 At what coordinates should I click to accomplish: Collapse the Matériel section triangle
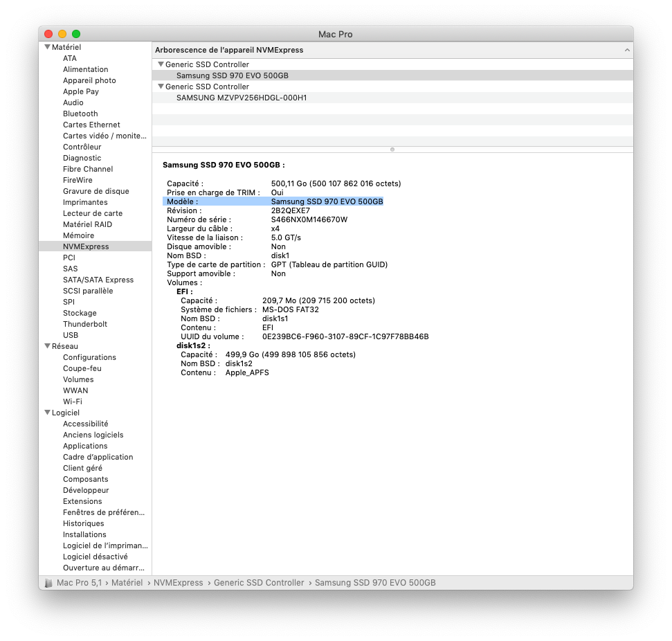[47, 47]
